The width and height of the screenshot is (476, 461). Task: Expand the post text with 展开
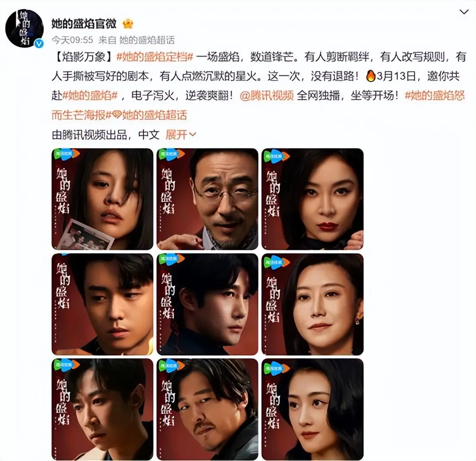(x=181, y=134)
